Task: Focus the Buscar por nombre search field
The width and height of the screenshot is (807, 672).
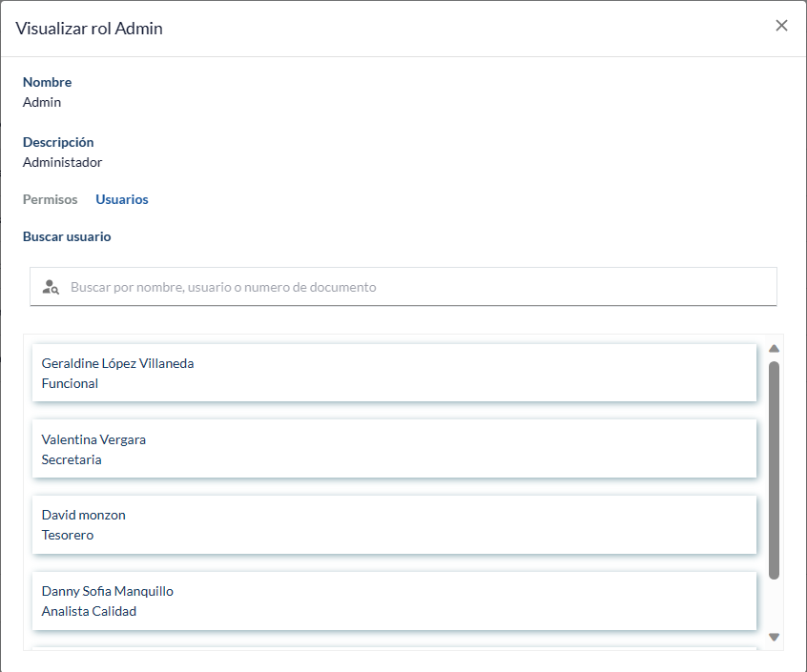Action: pos(403,286)
